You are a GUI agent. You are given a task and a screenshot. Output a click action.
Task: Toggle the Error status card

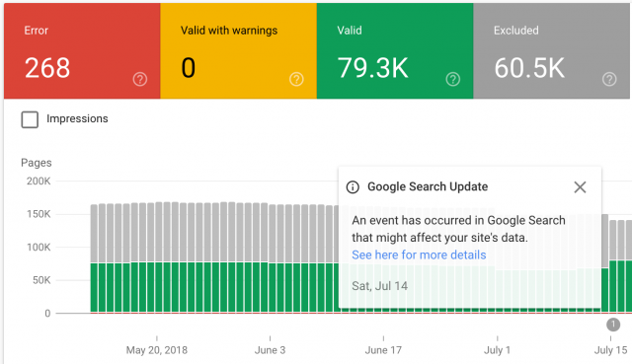pos(82,50)
